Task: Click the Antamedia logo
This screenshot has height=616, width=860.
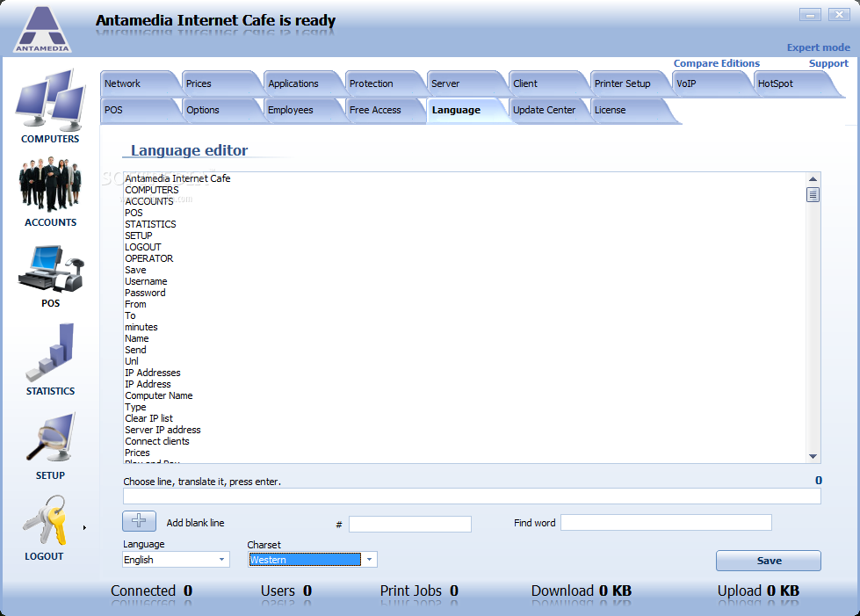Action: click(x=42, y=30)
